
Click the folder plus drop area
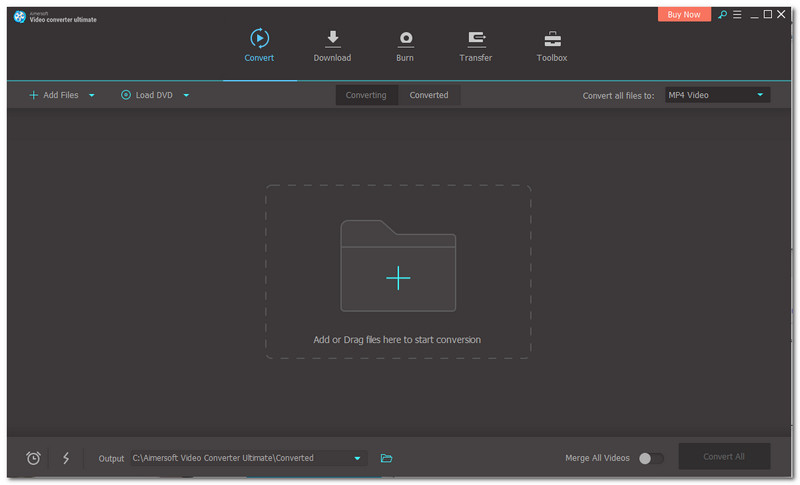(398, 278)
